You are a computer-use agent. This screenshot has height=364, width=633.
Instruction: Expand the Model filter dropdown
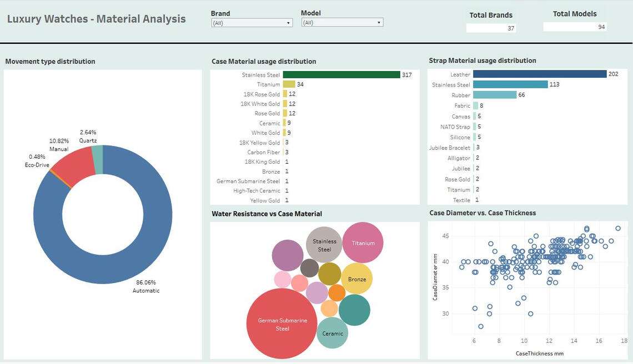tap(342, 23)
